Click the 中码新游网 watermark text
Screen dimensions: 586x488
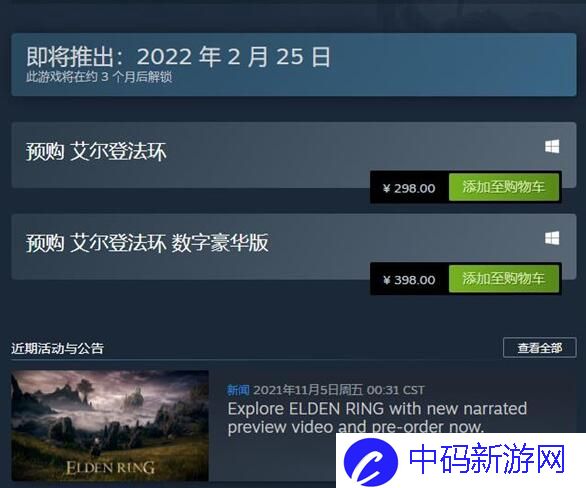pos(487,460)
